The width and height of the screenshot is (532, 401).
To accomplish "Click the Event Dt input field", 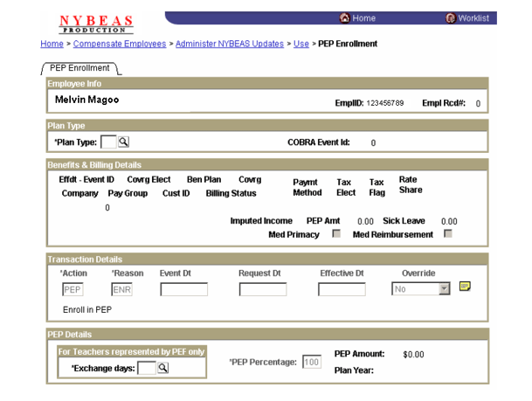I will pos(184,289).
